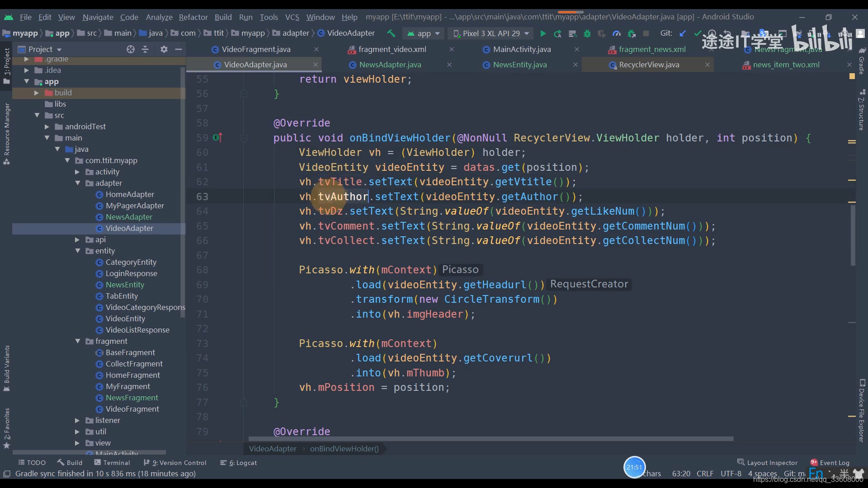Open the 9: Version Control tool window
Image resolution: width=868 pixels, height=488 pixels.
(175, 463)
